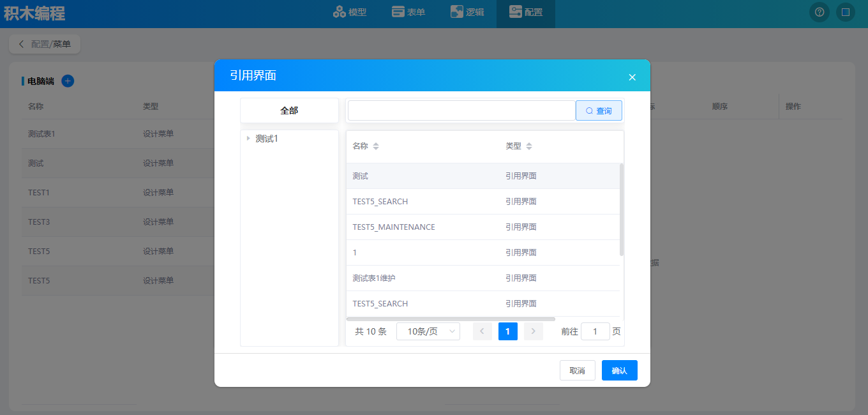Image resolution: width=868 pixels, height=415 pixels.
Task: Click the blue plus icon beside 电脑端
Action: [68, 81]
